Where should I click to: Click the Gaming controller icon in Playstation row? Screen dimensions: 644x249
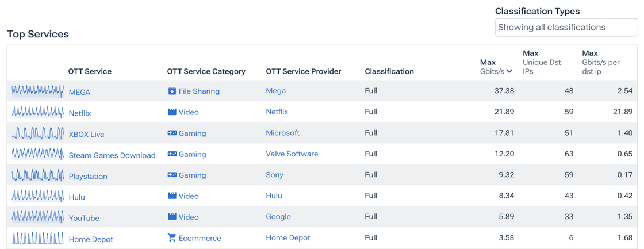coord(172,175)
